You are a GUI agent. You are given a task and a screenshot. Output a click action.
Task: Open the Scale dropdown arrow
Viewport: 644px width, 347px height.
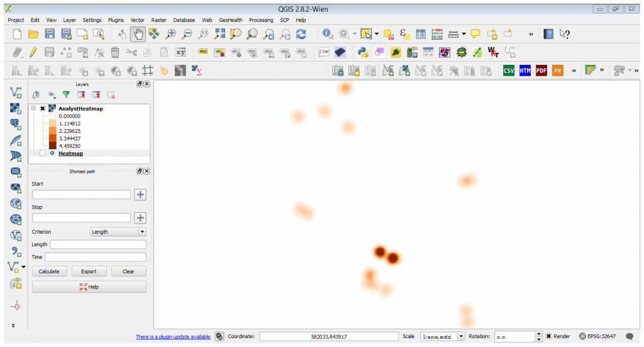coord(461,336)
